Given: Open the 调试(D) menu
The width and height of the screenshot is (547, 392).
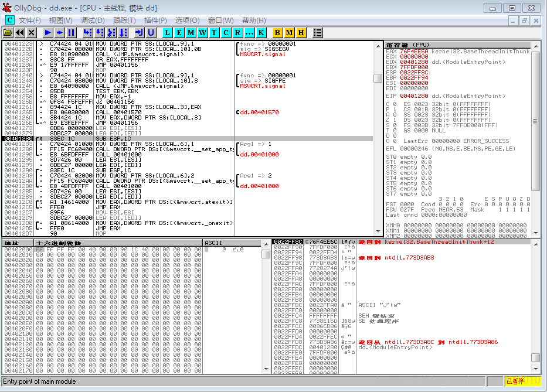Looking at the screenshot, I should click(x=93, y=21).
